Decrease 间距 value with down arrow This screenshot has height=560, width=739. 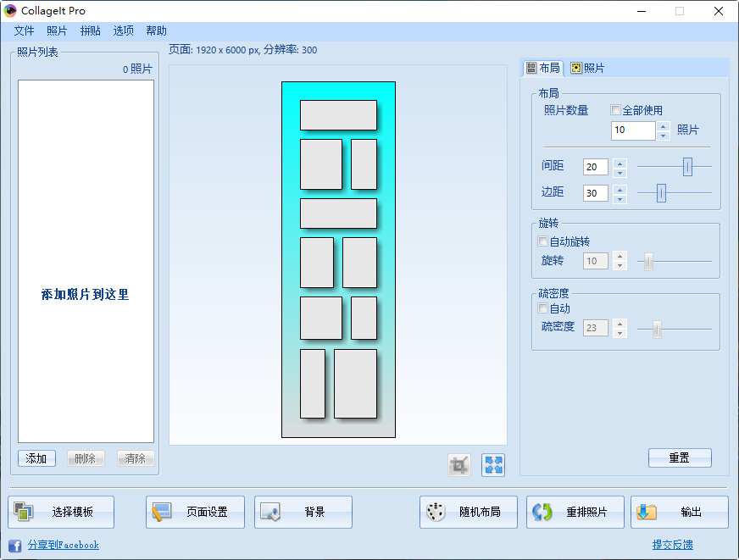(620, 172)
